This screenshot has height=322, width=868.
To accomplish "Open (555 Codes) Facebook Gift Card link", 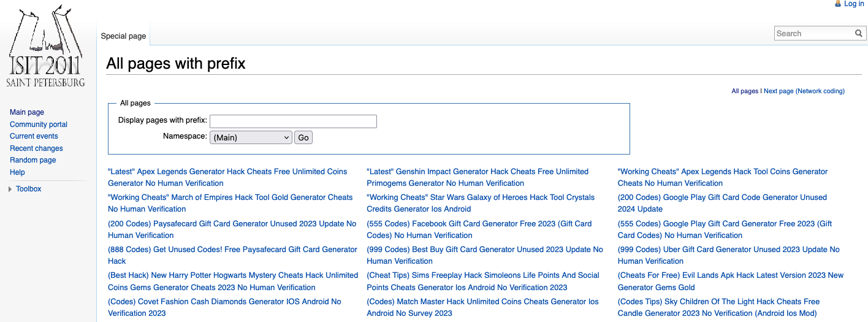I will [479, 229].
